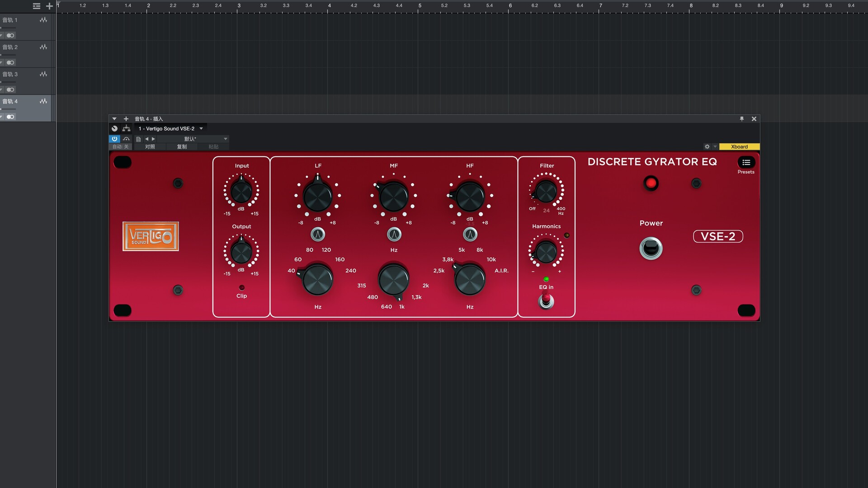Screen dimensions: 868x488
Task: Click the VSE-2 badge
Action: click(718, 236)
